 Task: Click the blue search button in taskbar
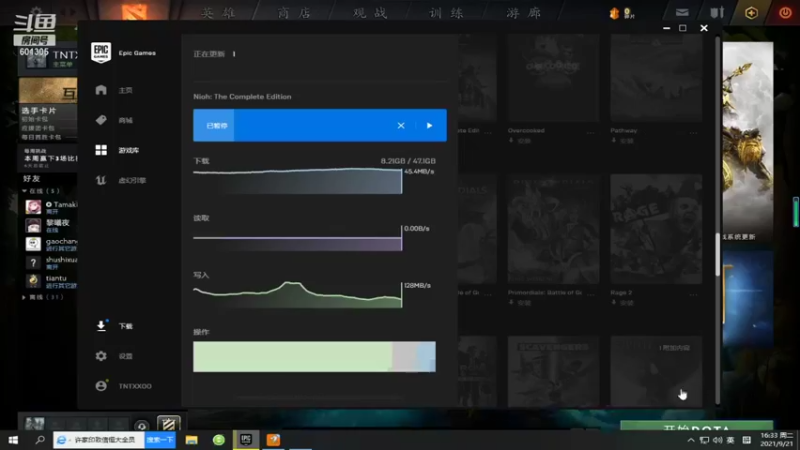pyautogui.click(x=160, y=440)
